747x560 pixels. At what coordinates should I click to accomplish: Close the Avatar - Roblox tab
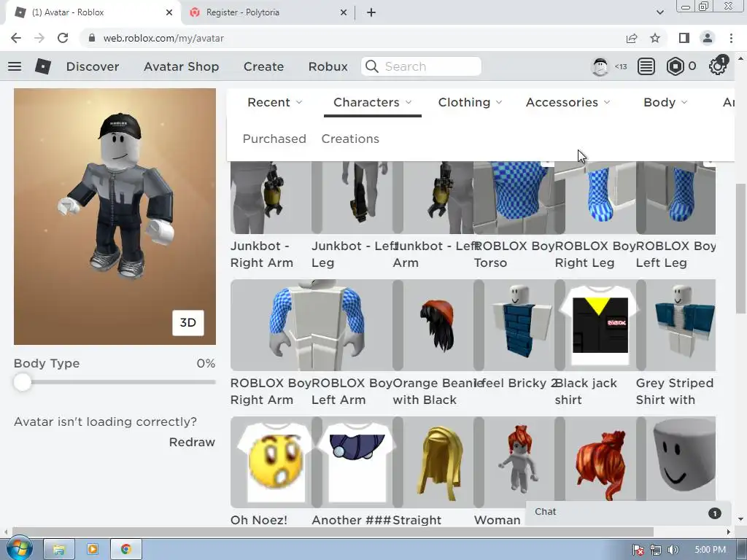click(x=169, y=12)
